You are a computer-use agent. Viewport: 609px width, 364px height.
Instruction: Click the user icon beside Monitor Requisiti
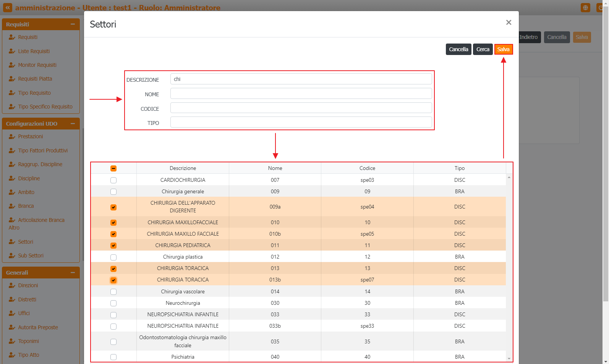(12, 65)
